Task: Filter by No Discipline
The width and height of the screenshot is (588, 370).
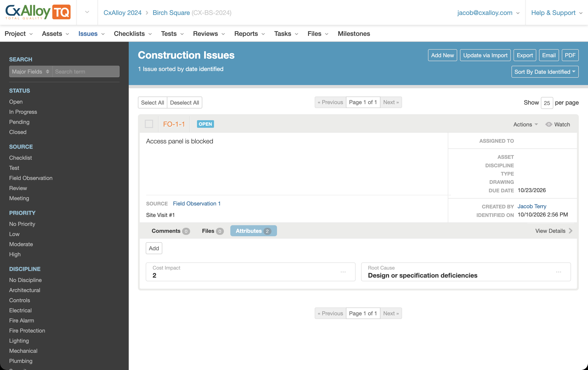Action: (x=25, y=280)
